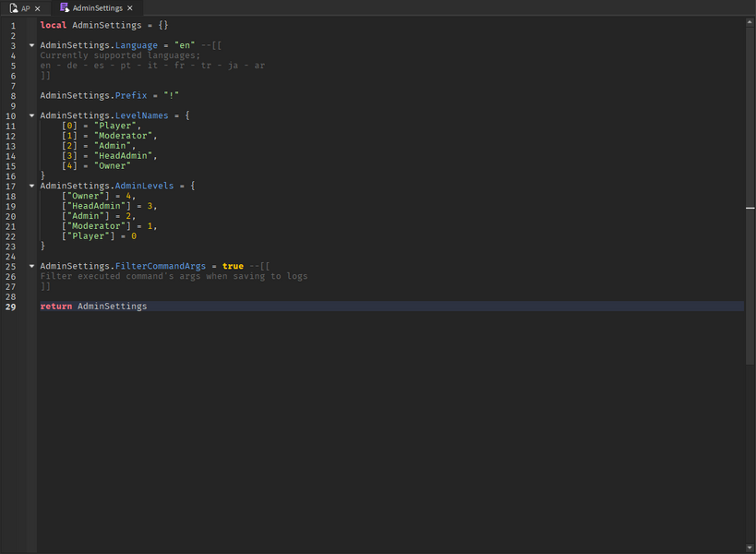Collapse the Language comment block fold arrow
The image size is (756, 554).
(32, 45)
